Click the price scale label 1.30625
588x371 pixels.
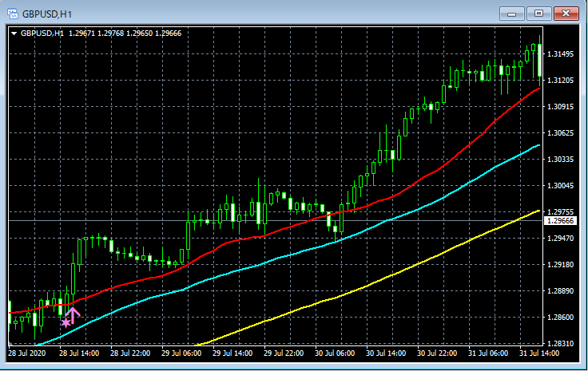point(560,133)
